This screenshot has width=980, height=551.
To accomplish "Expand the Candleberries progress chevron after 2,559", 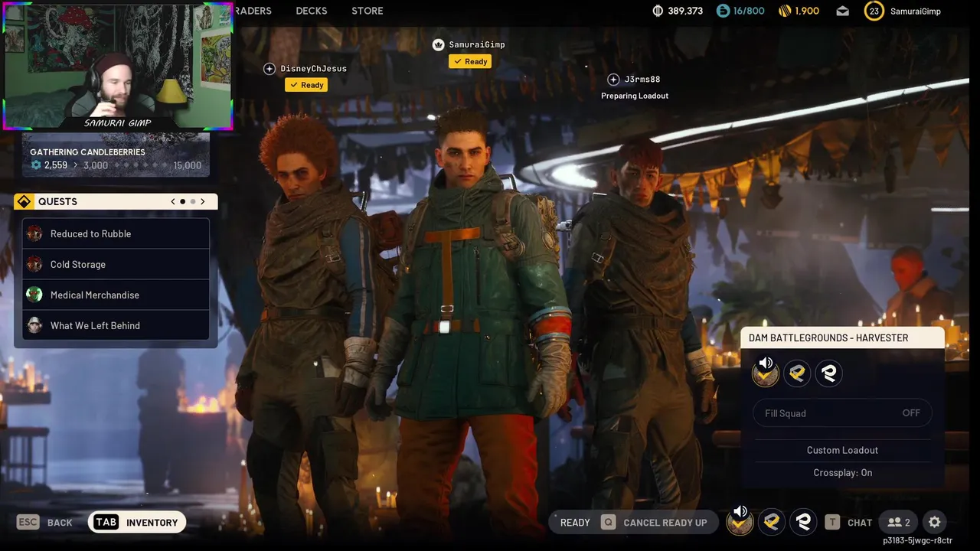I will coord(76,165).
